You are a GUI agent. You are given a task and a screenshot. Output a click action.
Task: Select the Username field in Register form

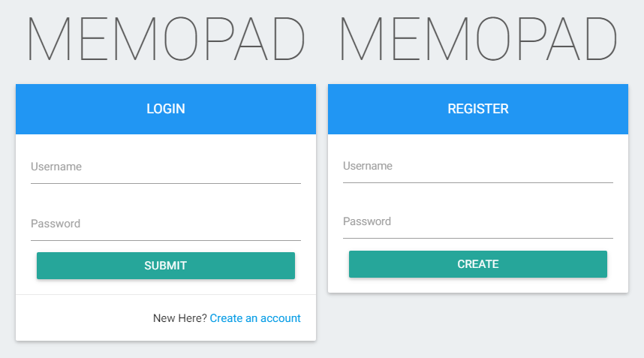pyautogui.click(x=477, y=167)
